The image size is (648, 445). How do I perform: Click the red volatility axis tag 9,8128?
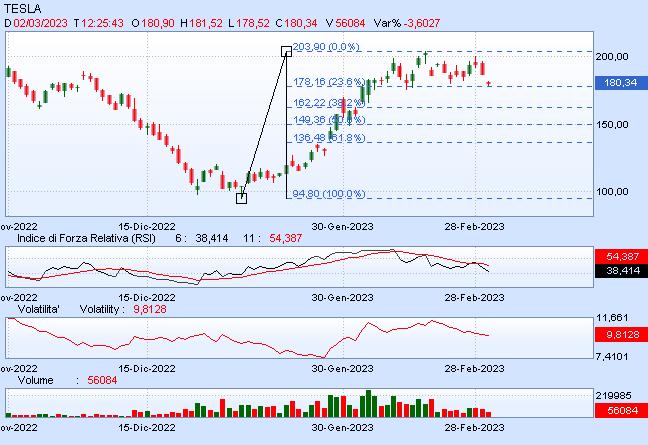[x=621, y=334]
